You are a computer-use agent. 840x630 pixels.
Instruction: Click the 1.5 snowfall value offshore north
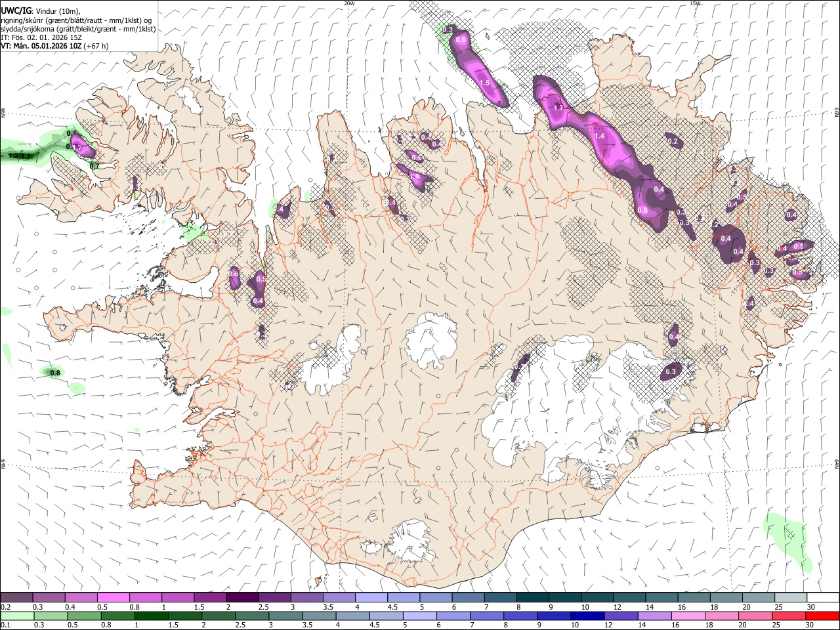pyautogui.click(x=485, y=83)
